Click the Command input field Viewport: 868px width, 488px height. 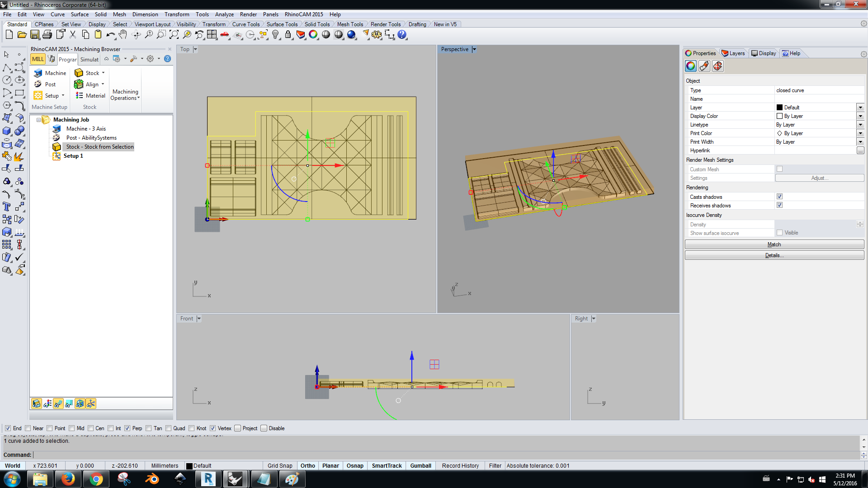446,455
